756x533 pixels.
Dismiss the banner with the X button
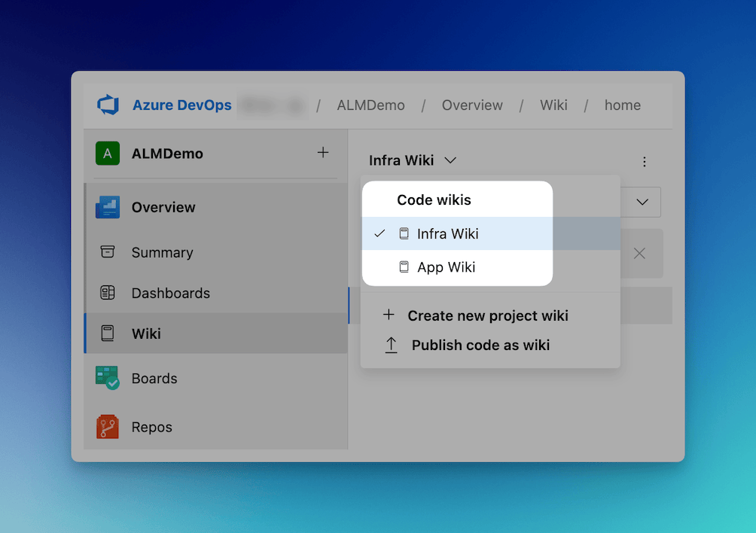pyautogui.click(x=639, y=254)
